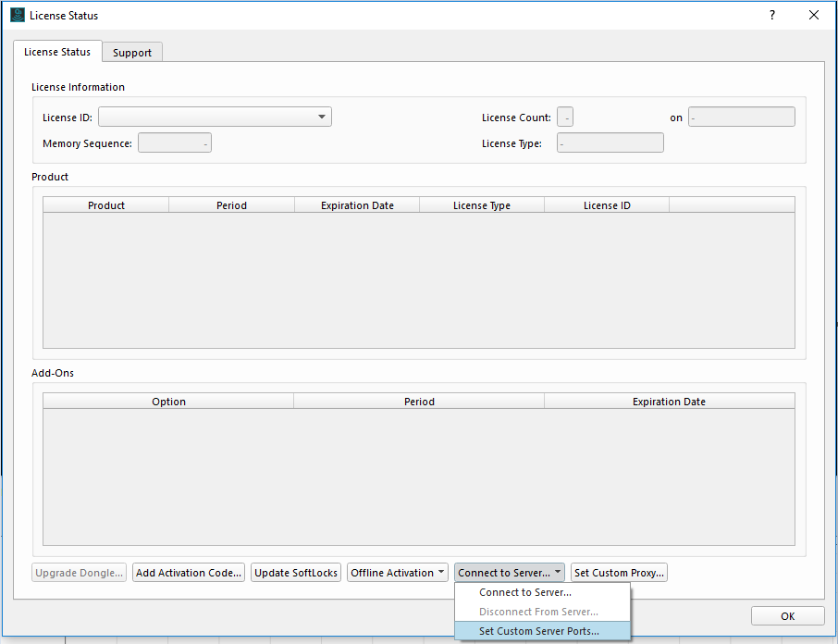Screen dimensions: 838x644
Task: Collapse the Connect to Server dropdown button
Action: click(x=510, y=573)
